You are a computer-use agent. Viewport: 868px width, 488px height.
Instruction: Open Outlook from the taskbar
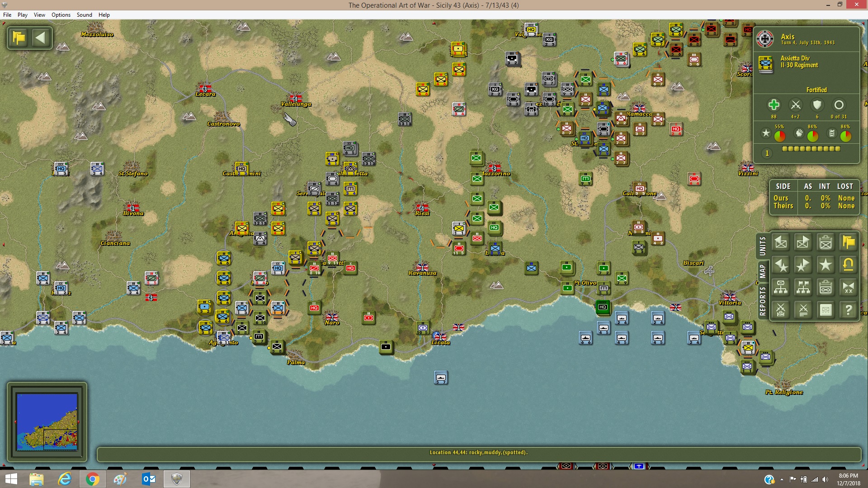coord(148,479)
